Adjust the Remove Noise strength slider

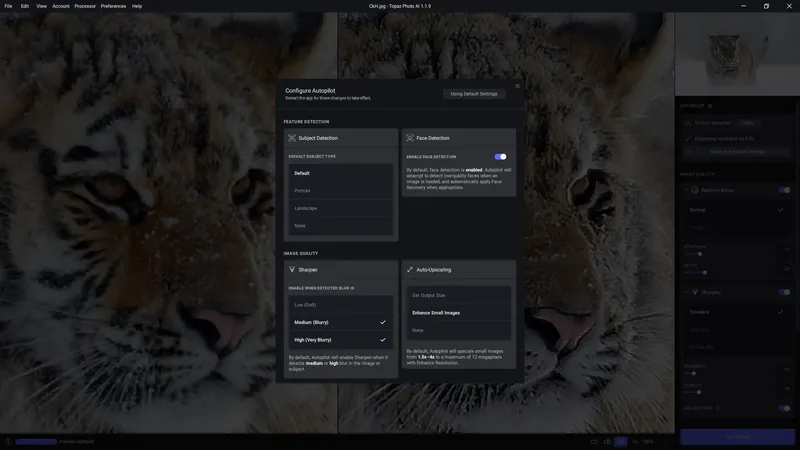click(700, 254)
